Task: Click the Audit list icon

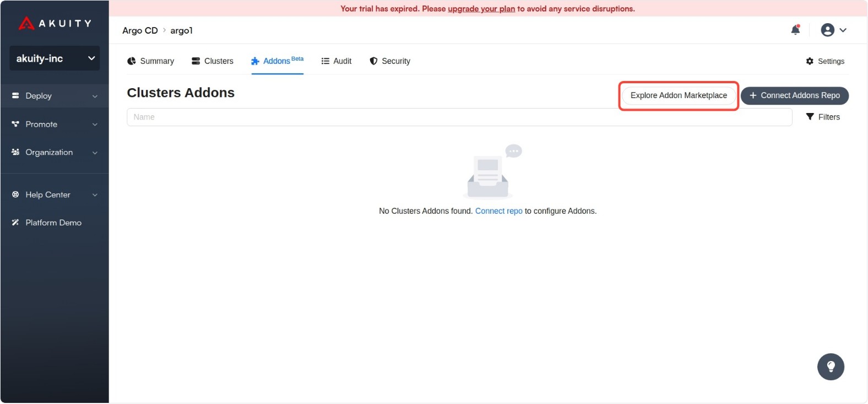Action: pos(325,61)
